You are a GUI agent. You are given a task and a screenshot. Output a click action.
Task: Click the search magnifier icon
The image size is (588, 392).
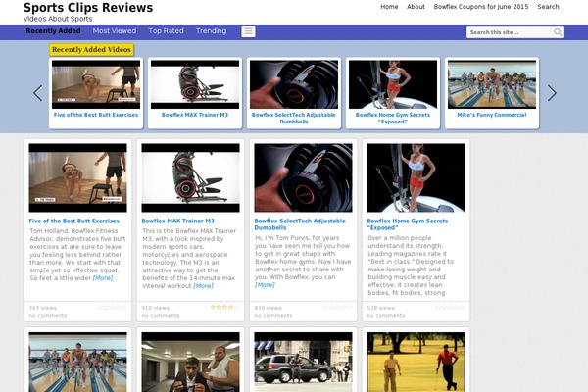(x=558, y=32)
